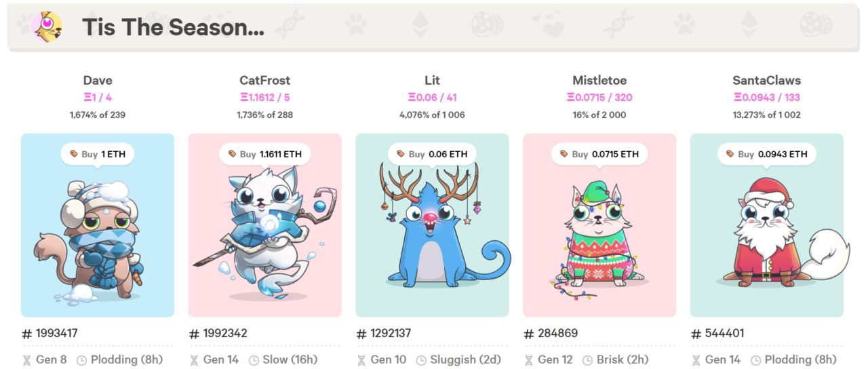868x369 pixels.
Task: Click the clock cooldown icon next to Sluggish (2d)
Action: point(421,360)
